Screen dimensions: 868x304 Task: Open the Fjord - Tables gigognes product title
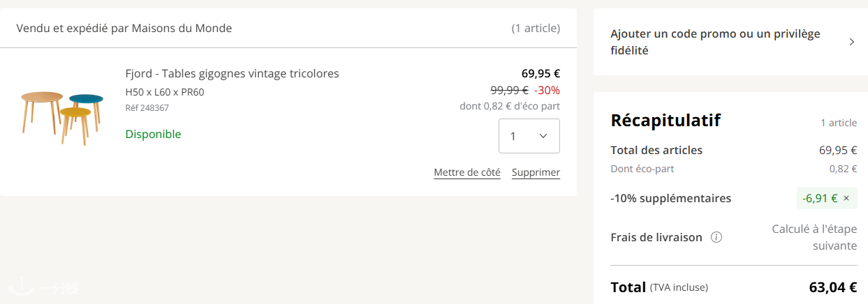(x=232, y=73)
